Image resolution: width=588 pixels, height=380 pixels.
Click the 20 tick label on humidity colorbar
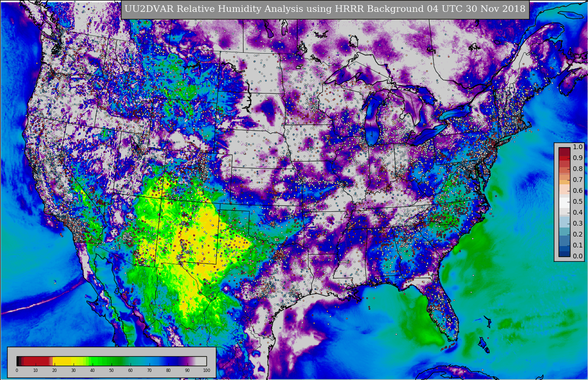(55, 370)
